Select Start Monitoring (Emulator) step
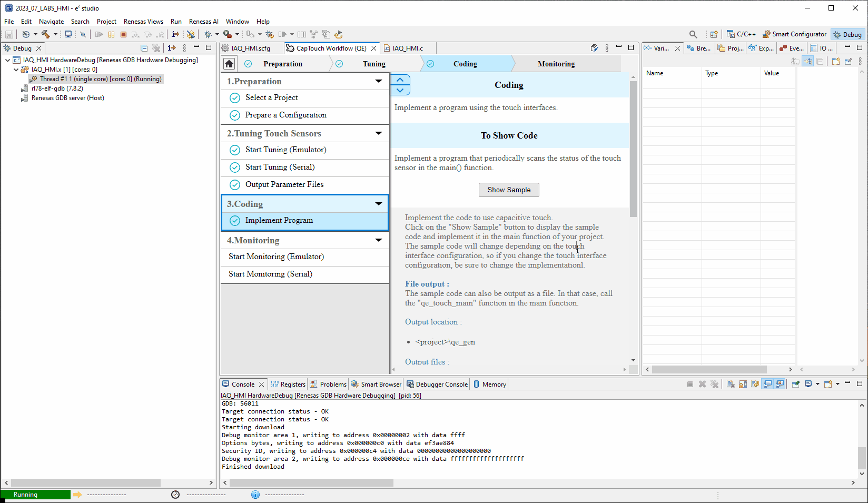 point(276,257)
